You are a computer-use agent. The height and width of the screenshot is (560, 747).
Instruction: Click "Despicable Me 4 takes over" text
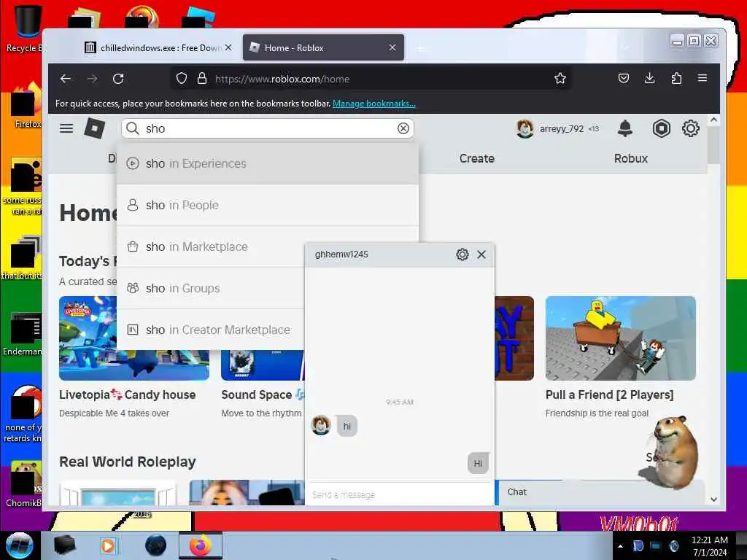(114, 413)
